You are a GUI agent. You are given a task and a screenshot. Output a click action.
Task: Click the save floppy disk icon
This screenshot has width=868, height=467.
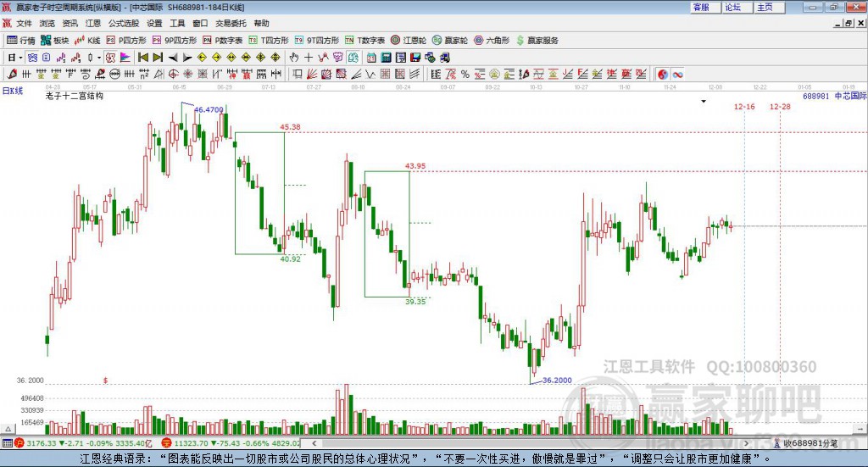415,57
